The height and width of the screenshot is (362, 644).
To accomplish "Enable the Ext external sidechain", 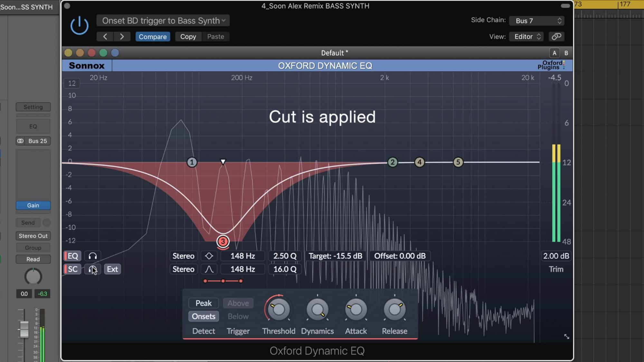I will pyautogui.click(x=112, y=269).
